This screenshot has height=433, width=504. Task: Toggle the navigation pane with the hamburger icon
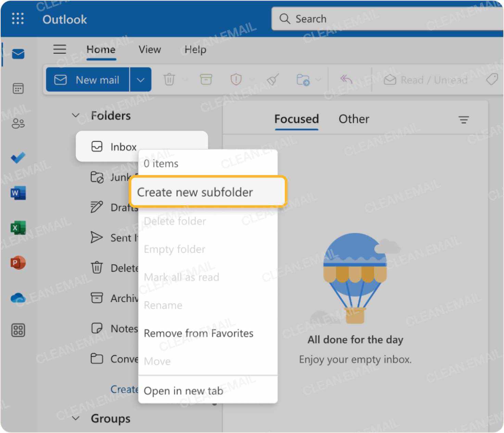point(60,49)
